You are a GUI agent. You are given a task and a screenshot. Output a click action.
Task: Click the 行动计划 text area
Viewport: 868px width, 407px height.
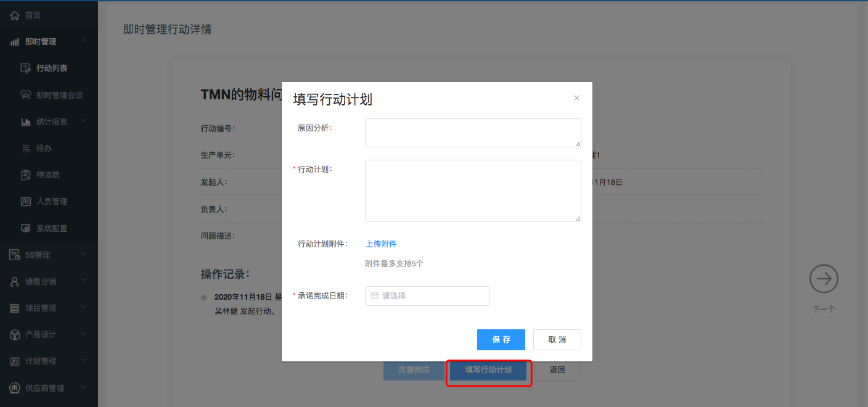pos(472,191)
